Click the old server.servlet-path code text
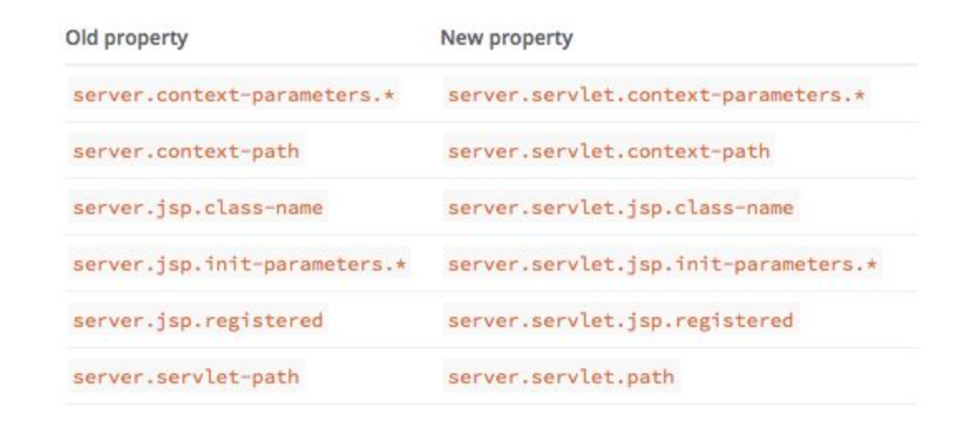 [186, 377]
